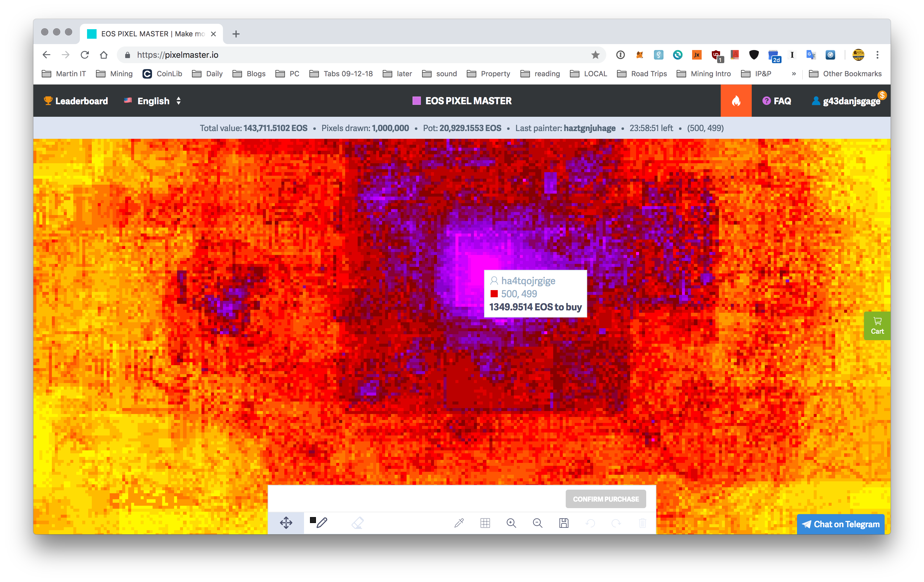Open the calendar 2d extension

pos(774,56)
